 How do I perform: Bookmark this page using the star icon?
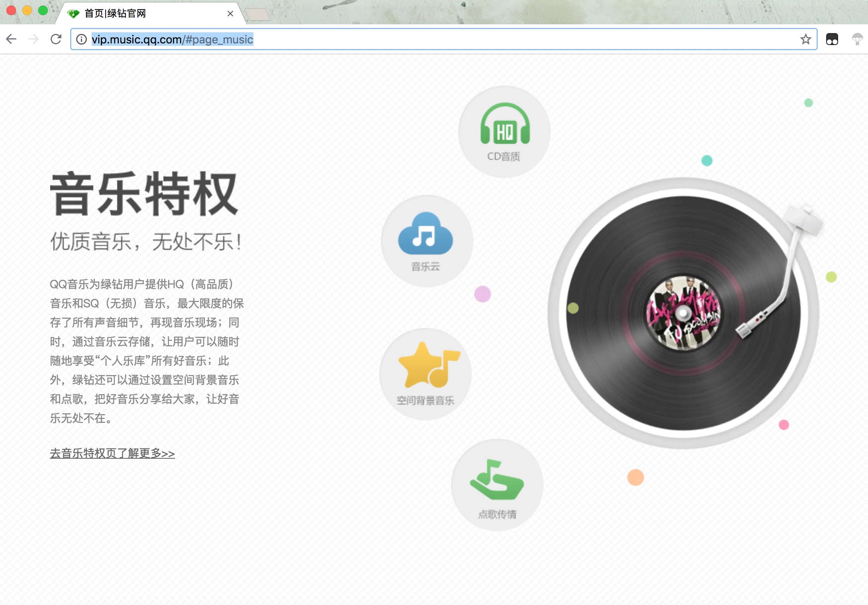pos(805,39)
